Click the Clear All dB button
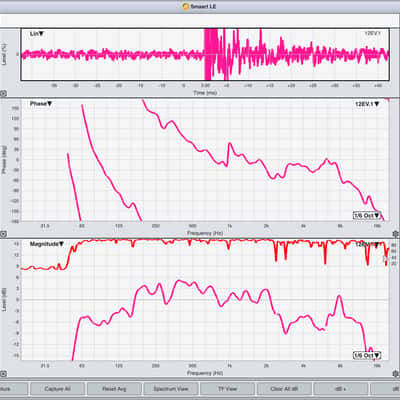The width and height of the screenshot is (400, 400). 284,389
